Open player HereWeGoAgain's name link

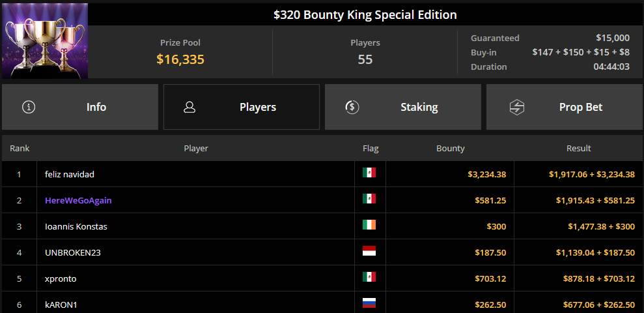coord(78,201)
